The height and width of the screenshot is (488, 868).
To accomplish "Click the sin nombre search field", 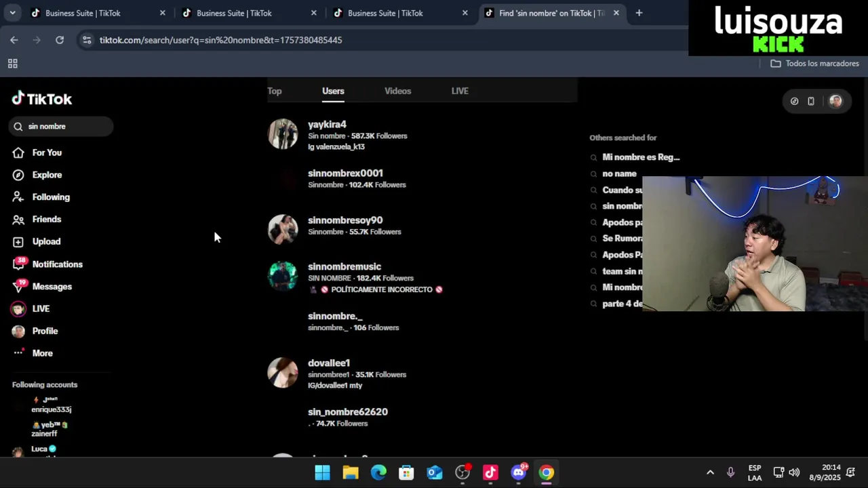I will (x=62, y=126).
